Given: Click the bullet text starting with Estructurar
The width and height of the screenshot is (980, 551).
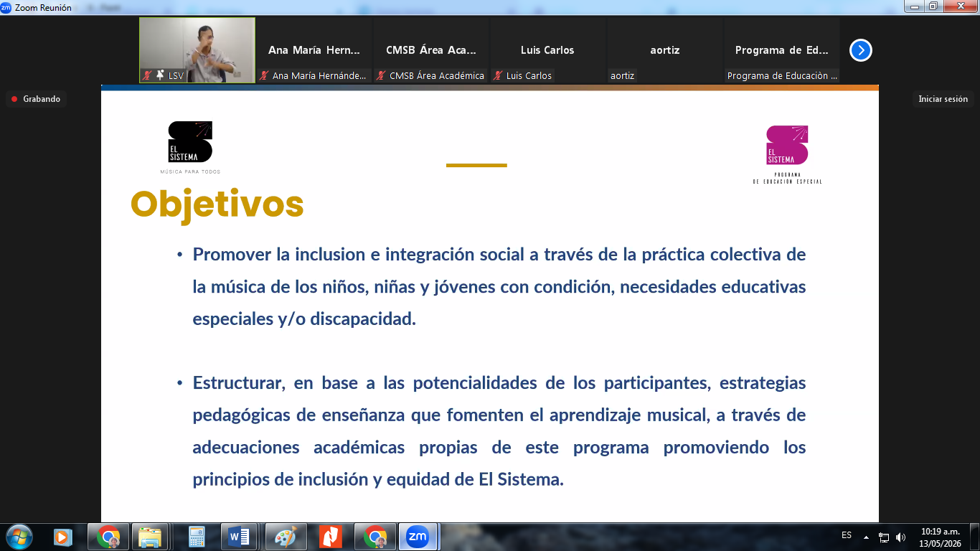Looking at the screenshot, I should pyautogui.click(x=499, y=431).
